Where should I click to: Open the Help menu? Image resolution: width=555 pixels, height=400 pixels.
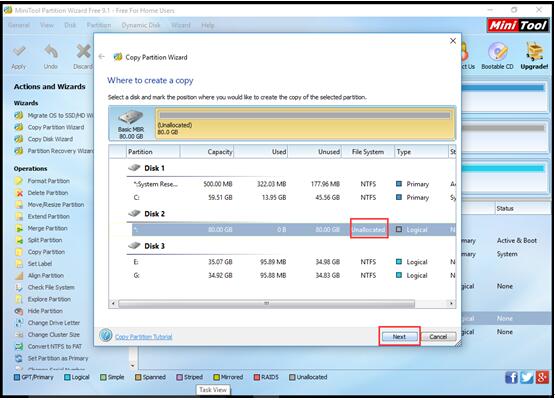coord(207,25)
